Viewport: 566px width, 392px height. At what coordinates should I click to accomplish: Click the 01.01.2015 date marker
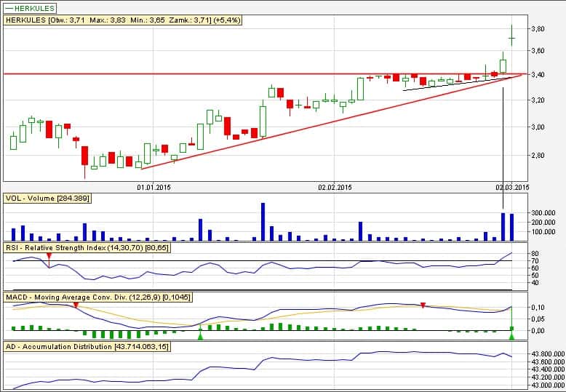point(154,187)
